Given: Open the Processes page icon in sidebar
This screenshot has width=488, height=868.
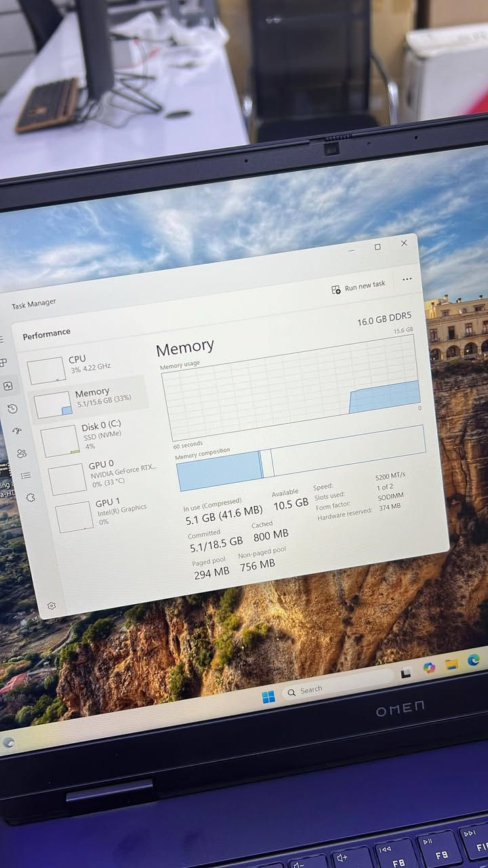Looking at the screenshot, I should pos(3,363).
